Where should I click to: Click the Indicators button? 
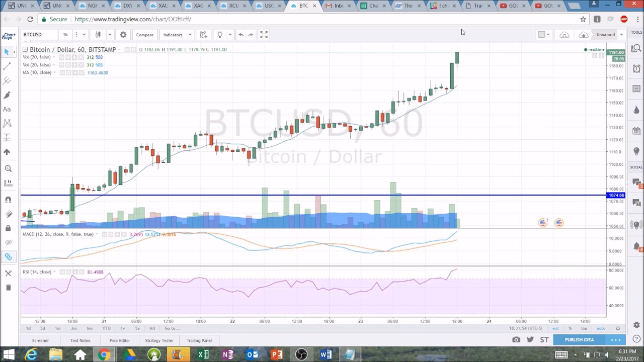(x=173, y=35)
